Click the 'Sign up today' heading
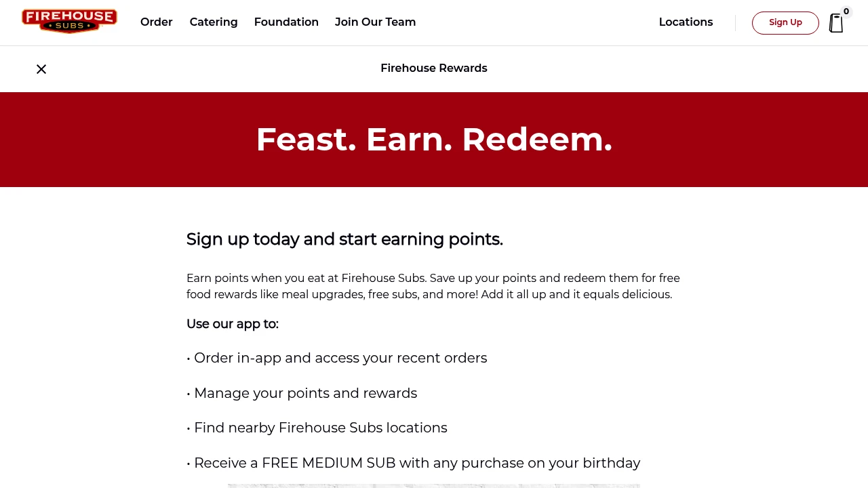The image size is (868, 488). [x=344, y=239]
